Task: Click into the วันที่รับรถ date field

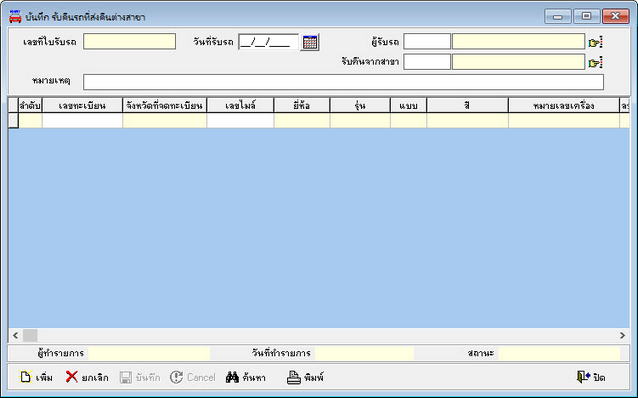Action: coord(269,42)
